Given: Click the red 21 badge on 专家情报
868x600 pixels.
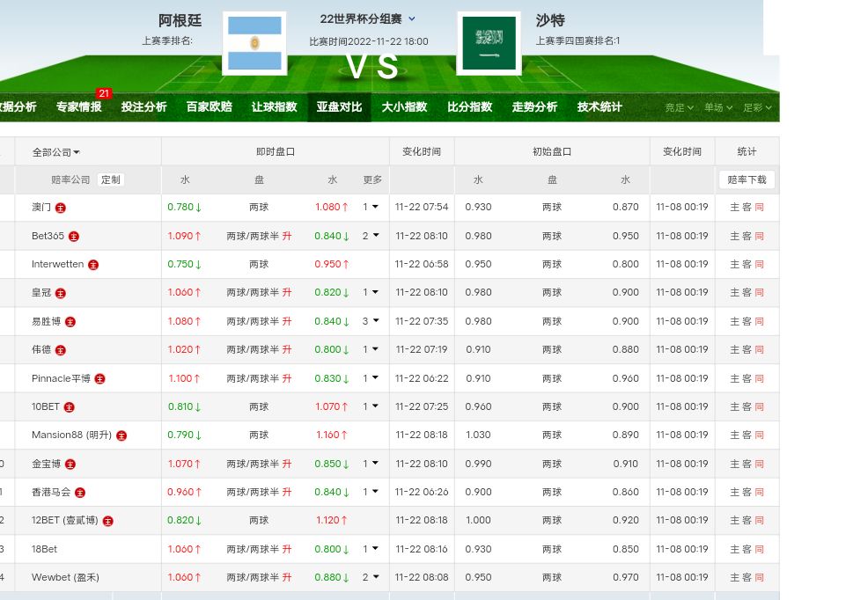Looking at the screenshot, I should [104, 93].
